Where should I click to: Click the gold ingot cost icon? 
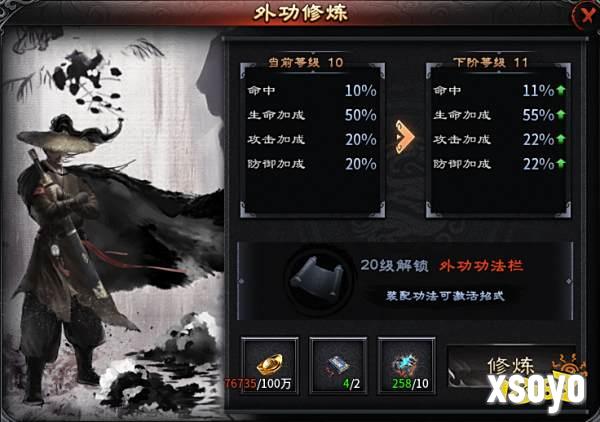tap(270, 365)
